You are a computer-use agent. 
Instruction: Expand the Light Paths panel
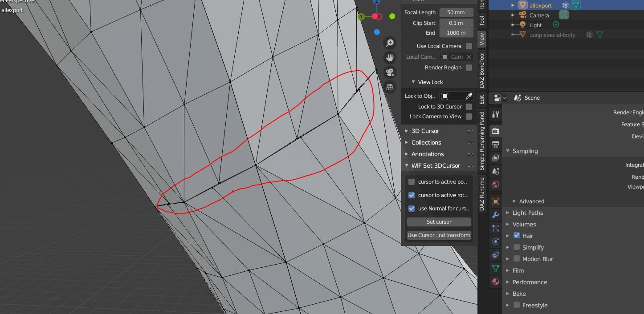point(508,213)
